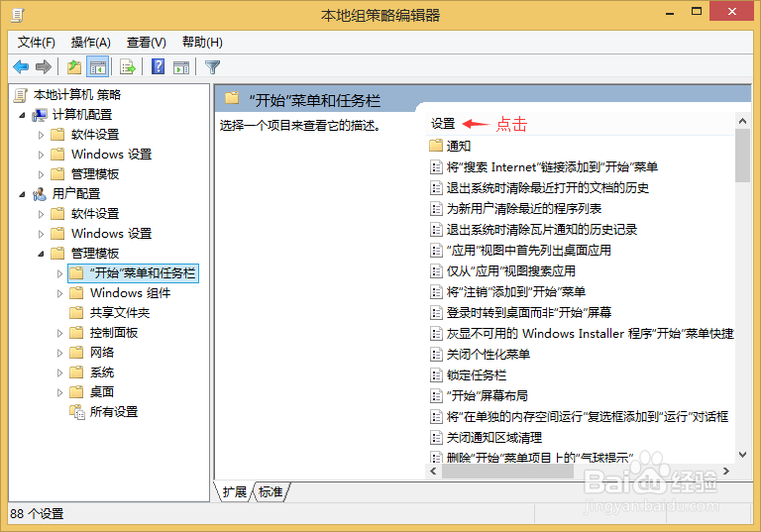Minimize the 本地组策略编辑器 window
The image size is (761, 532).
coord(670,12)
